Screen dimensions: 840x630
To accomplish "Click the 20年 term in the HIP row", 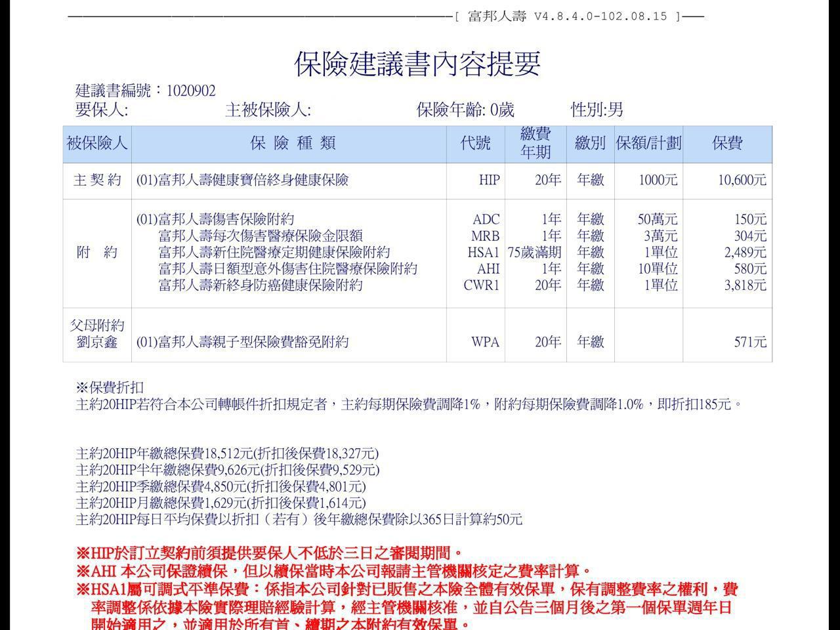I will coord(548,180).
